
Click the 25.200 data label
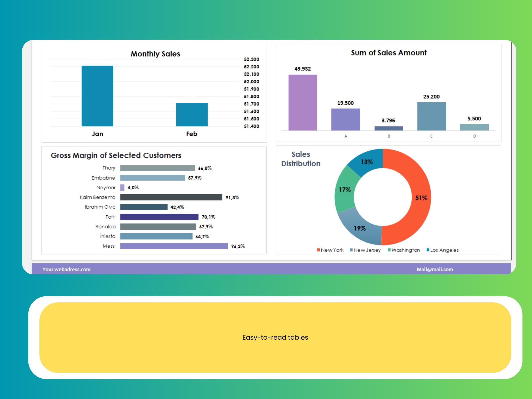point(431,97)
